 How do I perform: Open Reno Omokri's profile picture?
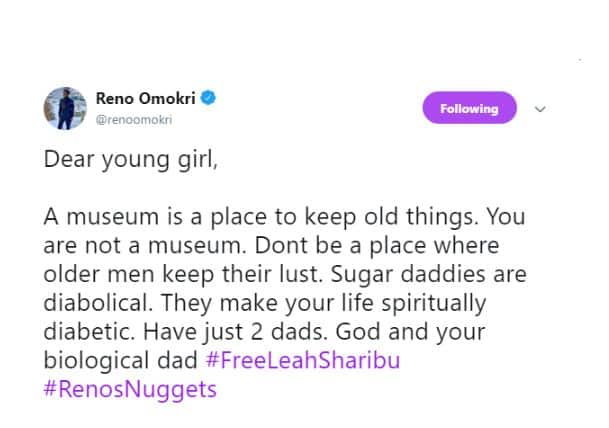[x=63, y=107]
